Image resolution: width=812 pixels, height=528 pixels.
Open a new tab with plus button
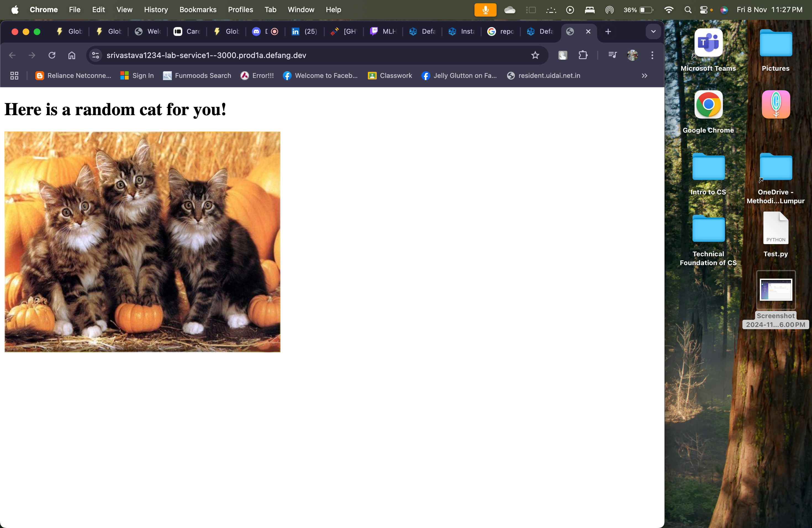[x=608, y=32]
